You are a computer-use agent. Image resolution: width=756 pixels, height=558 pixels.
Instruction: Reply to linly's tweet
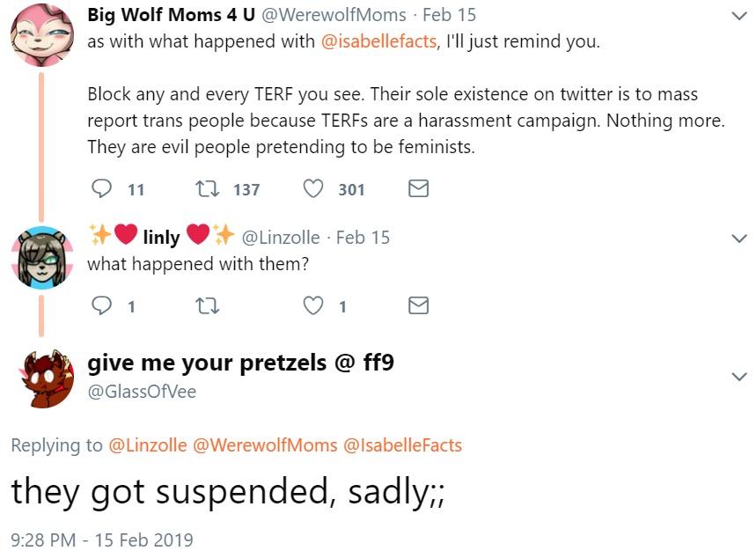[x=103, y=305]
